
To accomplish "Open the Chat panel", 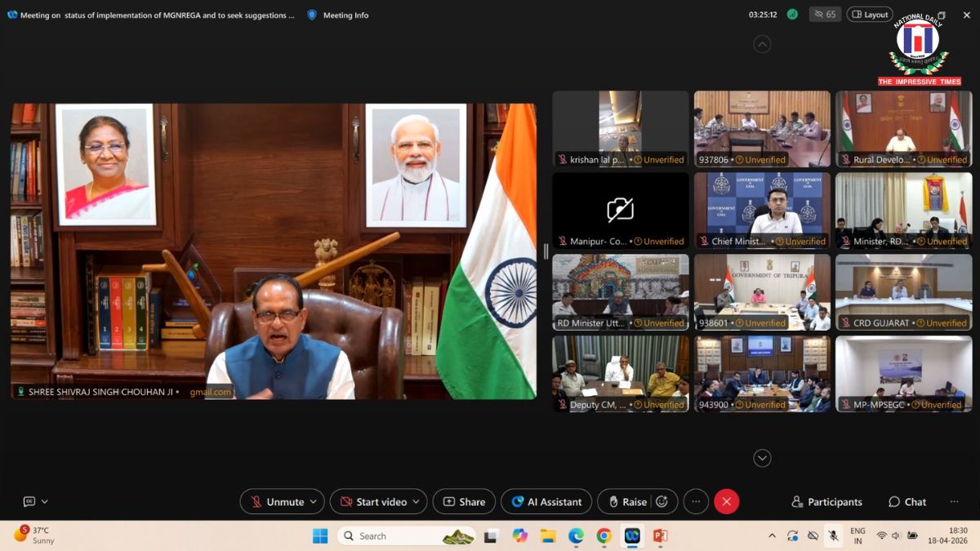I will pos(906,501).
